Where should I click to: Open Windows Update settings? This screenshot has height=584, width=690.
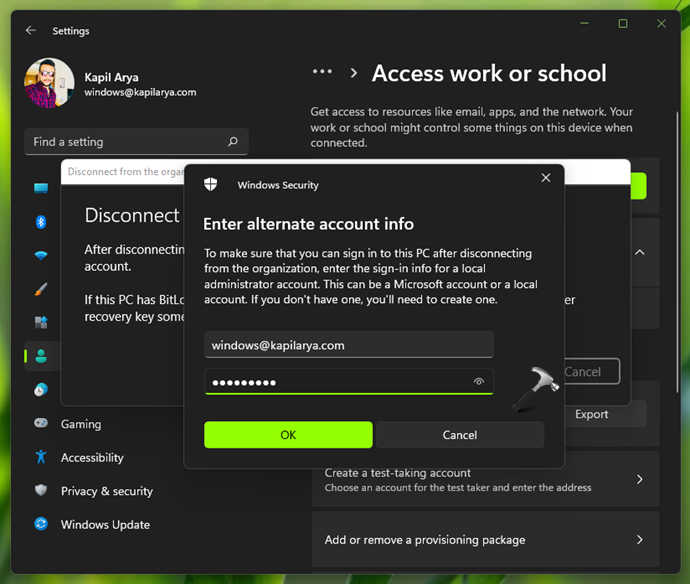pyautogui.click(x=104, y=524)
